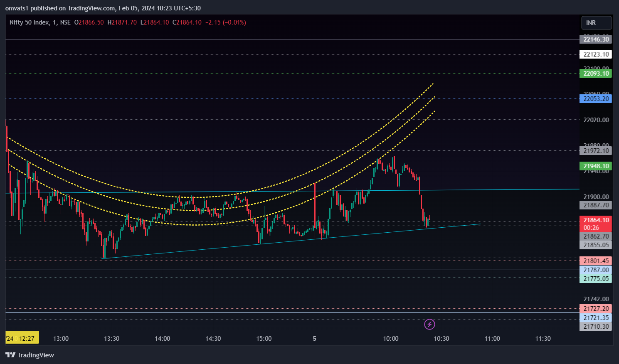Click the 13:00 time axis label
Image resolution: width=619 pixels, height=364 pixels.
tap(61, 339)
